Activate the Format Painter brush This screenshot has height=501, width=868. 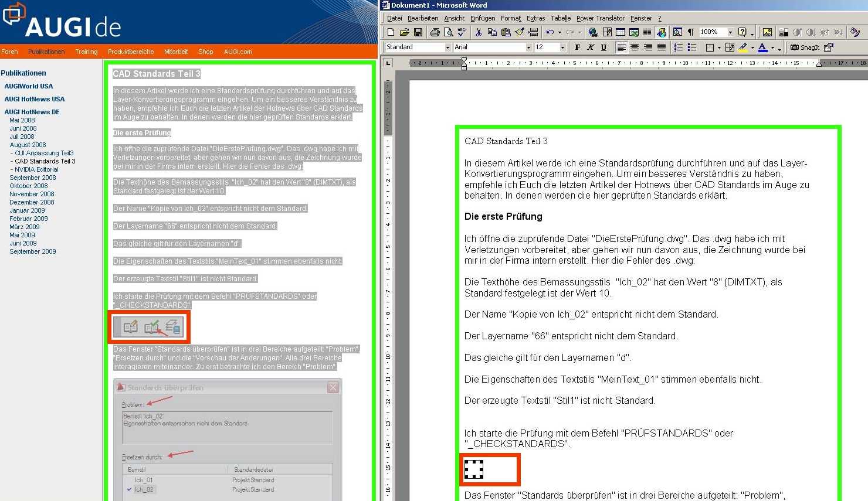[x=519, y=32]
